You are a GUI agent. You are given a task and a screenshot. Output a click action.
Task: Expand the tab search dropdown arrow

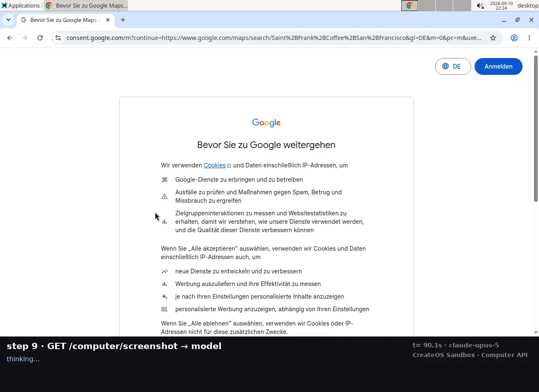tap(8, 20)
